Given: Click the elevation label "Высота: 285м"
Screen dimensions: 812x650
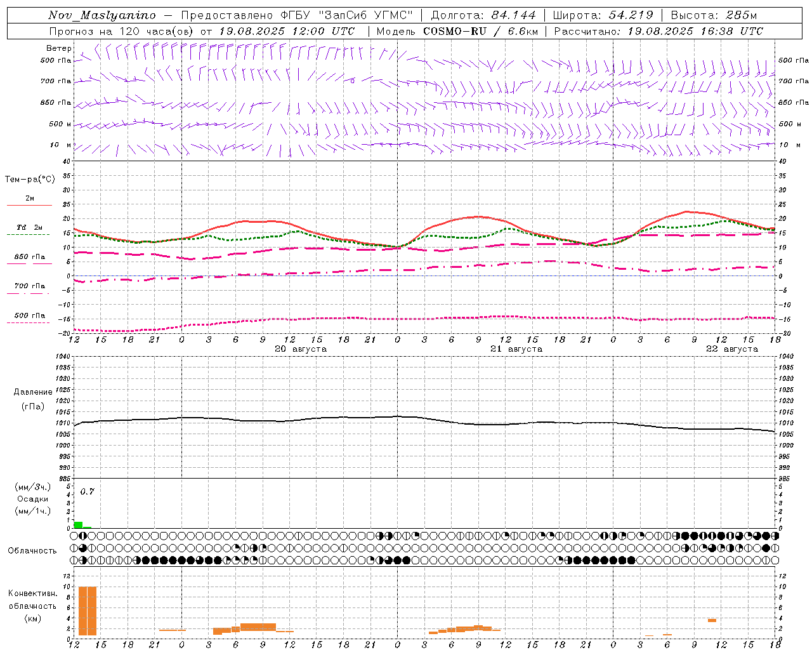Looking at the screenshot, I should (714, 15).
